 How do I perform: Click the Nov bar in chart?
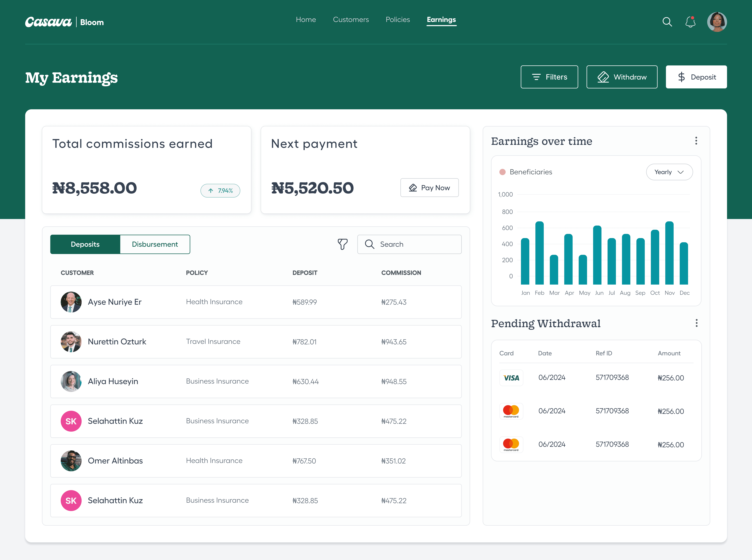coord(669,253)
